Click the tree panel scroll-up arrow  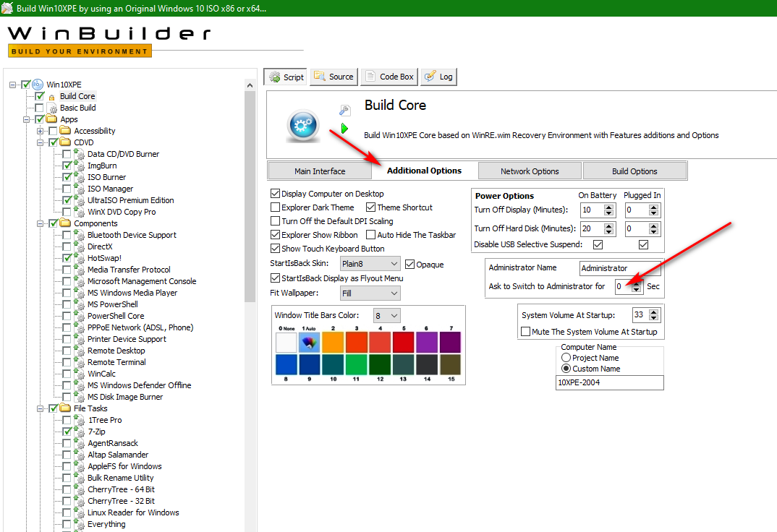(250, 85)
